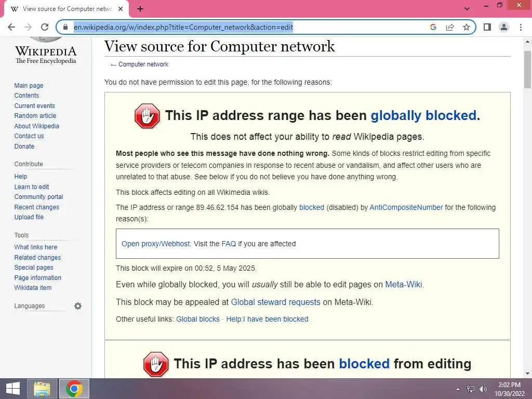Follow the blocked link in second heading
Image resolution: width=532 pixels, height=399 pixels.
[x=364, y=364]
